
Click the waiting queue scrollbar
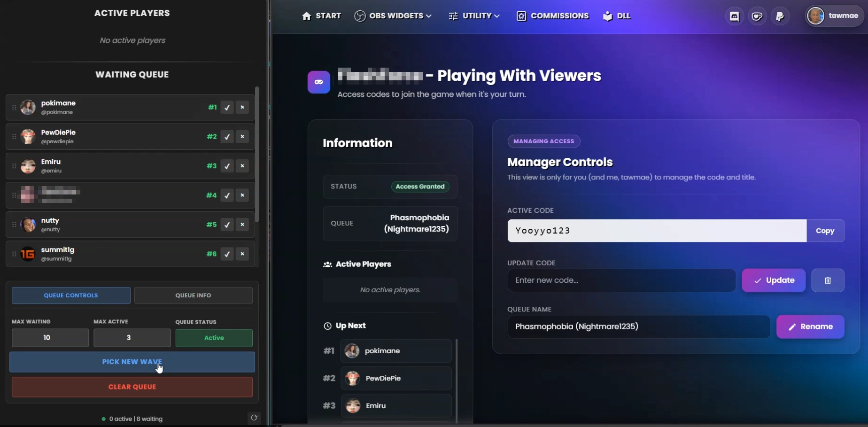(x=257, y=155)
